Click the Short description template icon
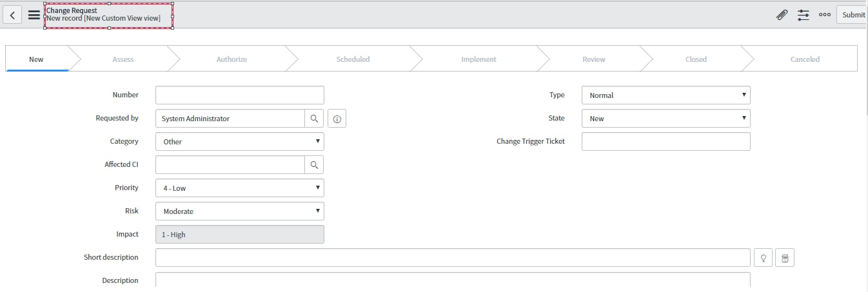The height and width of the screenshot is (292, 868). click(x=785, y=258)
